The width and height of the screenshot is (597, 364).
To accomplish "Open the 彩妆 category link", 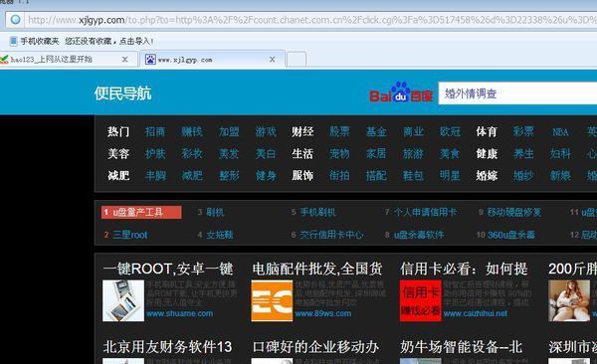I will (x=192, y=154).
